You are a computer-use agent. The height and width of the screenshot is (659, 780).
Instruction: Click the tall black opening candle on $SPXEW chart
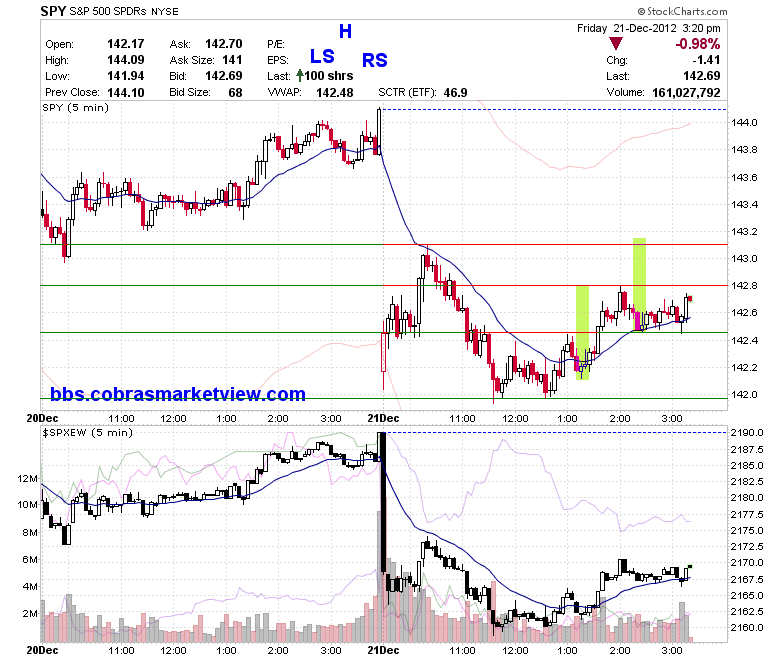[x=382, y=502]
